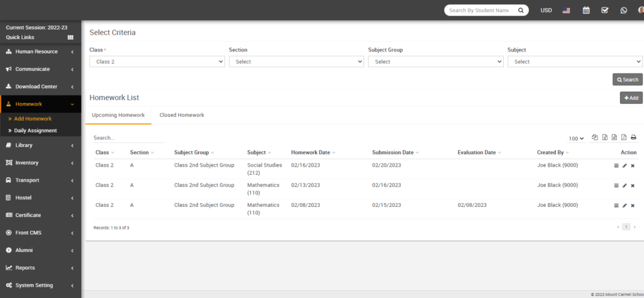Expand the System Setting sidebar menu
The width and height of the screenshot is (644, 298).
[x=41, y=285]
